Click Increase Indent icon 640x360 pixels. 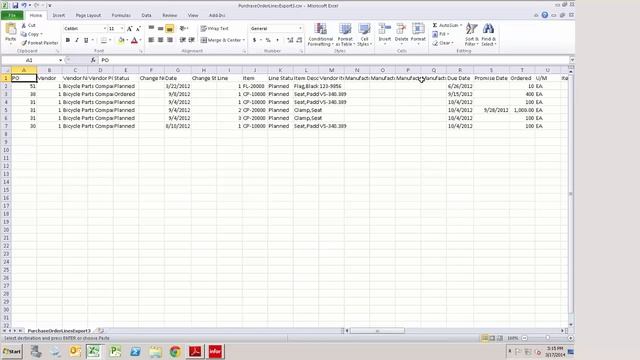point(191,40)
